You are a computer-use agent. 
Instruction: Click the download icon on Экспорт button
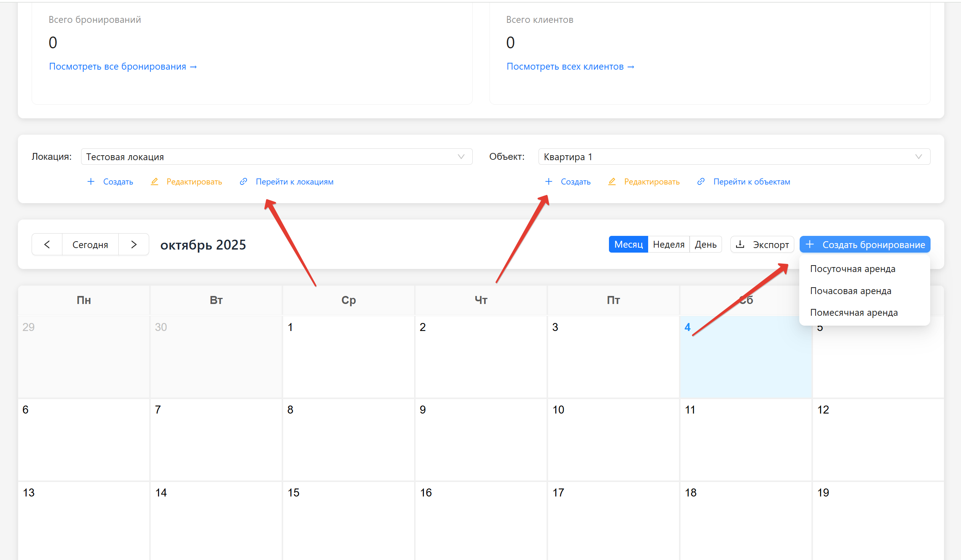coord(740,244)
